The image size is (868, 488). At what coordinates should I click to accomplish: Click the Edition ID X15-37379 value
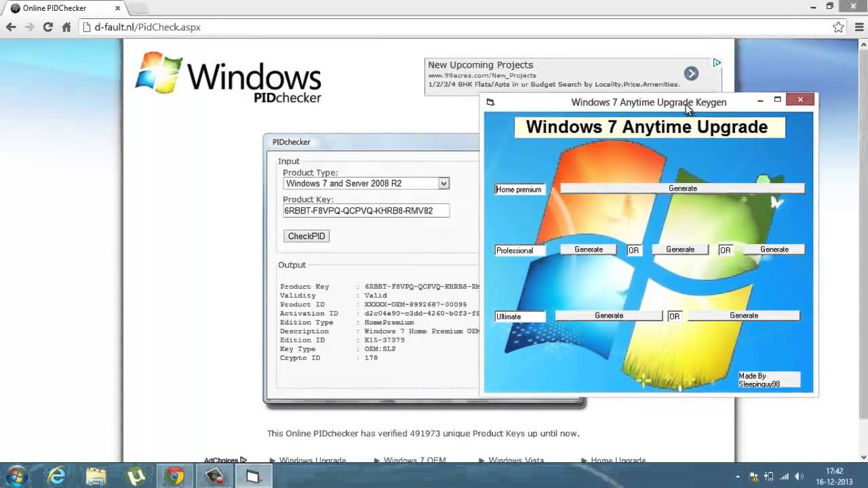coord(384,340)
